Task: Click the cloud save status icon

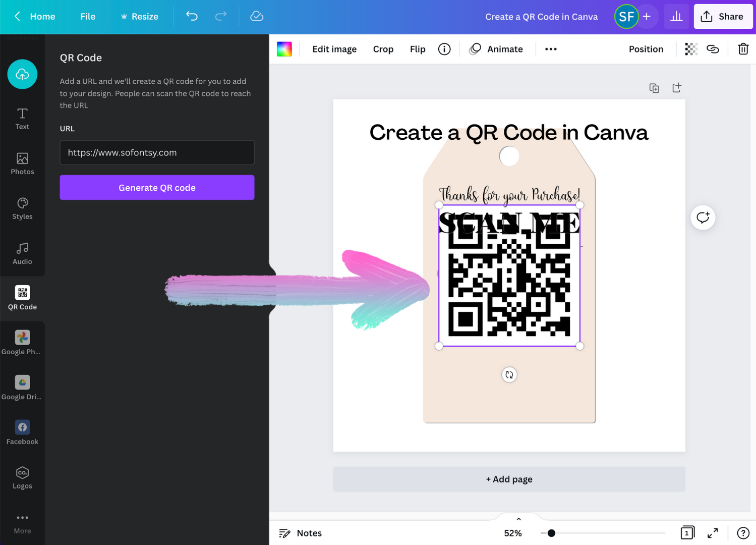Action: (257, 16)
